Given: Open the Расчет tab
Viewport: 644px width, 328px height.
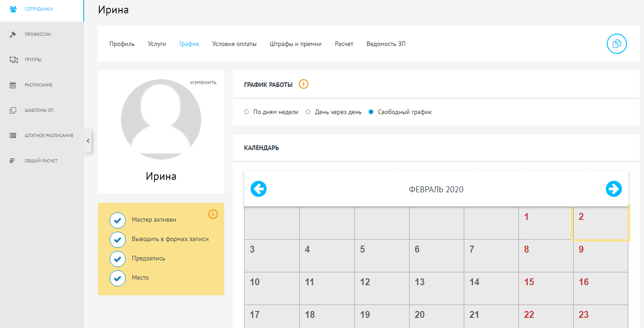Looking at the screenshot, I should point(344,44).
